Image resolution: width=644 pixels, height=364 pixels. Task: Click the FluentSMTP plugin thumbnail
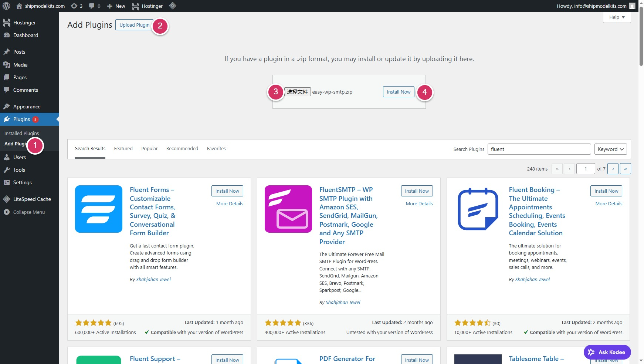(288, 209)
